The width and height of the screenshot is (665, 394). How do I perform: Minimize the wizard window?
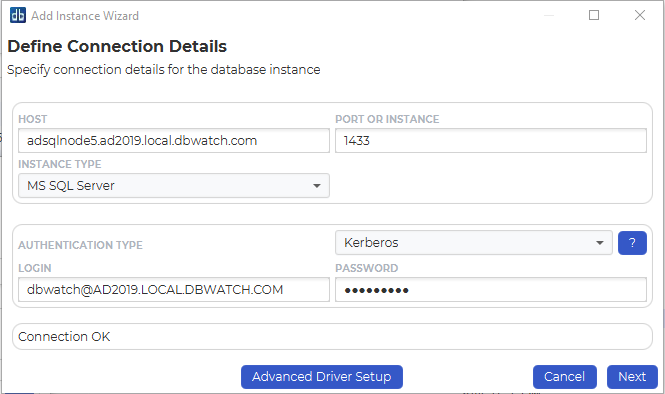coord(549,15)
